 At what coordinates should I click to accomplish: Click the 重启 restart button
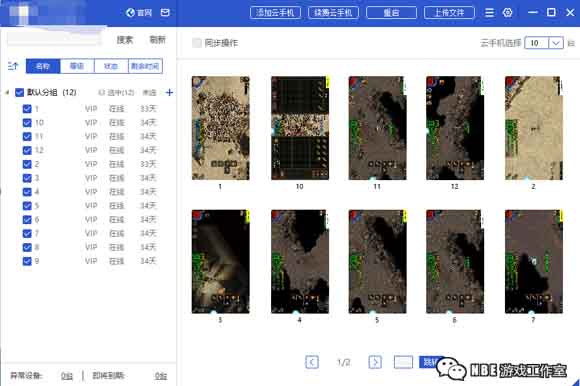pos(391,13)
